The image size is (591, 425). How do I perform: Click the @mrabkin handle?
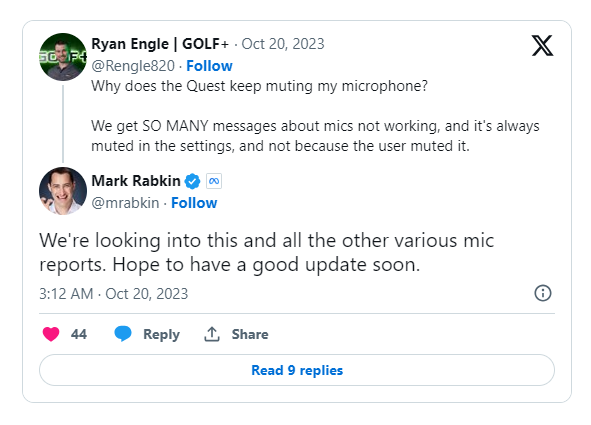(x=126, y=203)
